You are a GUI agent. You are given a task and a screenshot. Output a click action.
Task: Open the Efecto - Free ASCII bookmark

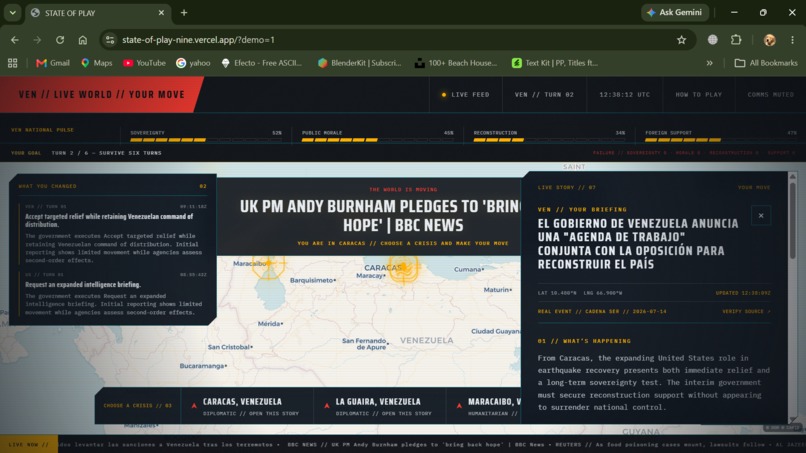click(261, 63)
